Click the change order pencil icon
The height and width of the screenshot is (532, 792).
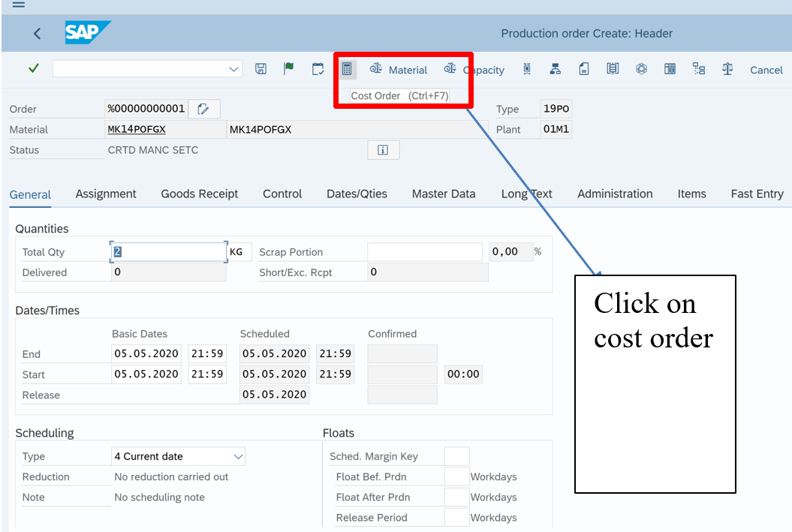[203, 109]
